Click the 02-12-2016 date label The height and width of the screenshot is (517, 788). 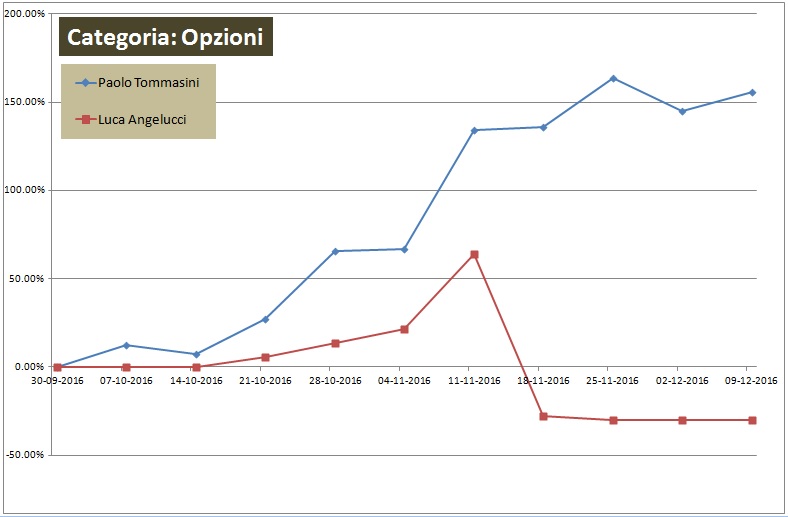coord(682,380)
